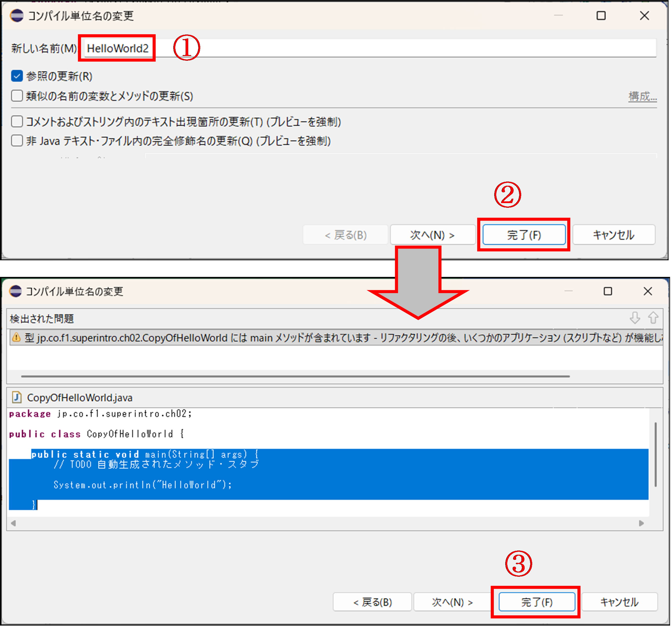Click Eclipse icon in lower dialog title
This screenshot has height=632, width=672.
pyautogui.click(x=16, y=291)
